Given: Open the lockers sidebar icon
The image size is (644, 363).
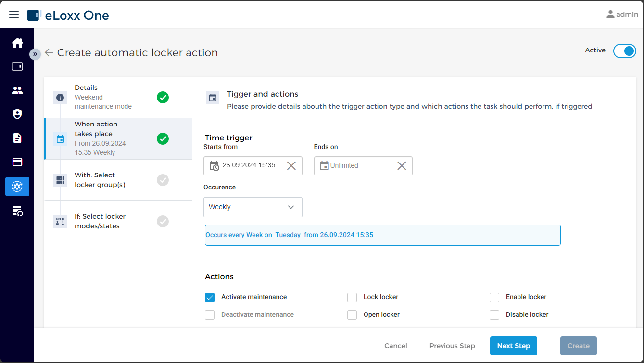Looking at the screenshot, I should click(x=17, y=66).
